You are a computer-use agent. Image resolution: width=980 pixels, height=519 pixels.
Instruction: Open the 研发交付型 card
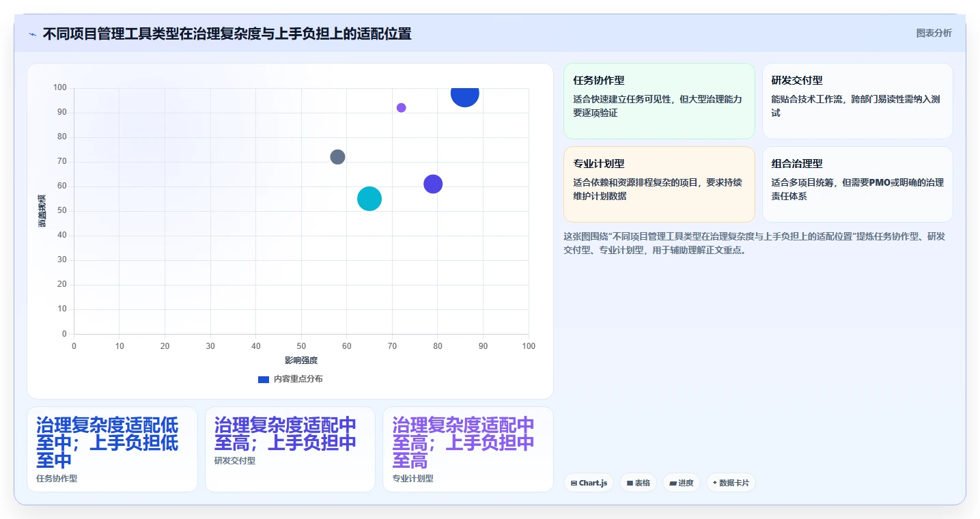pos(857,101)
